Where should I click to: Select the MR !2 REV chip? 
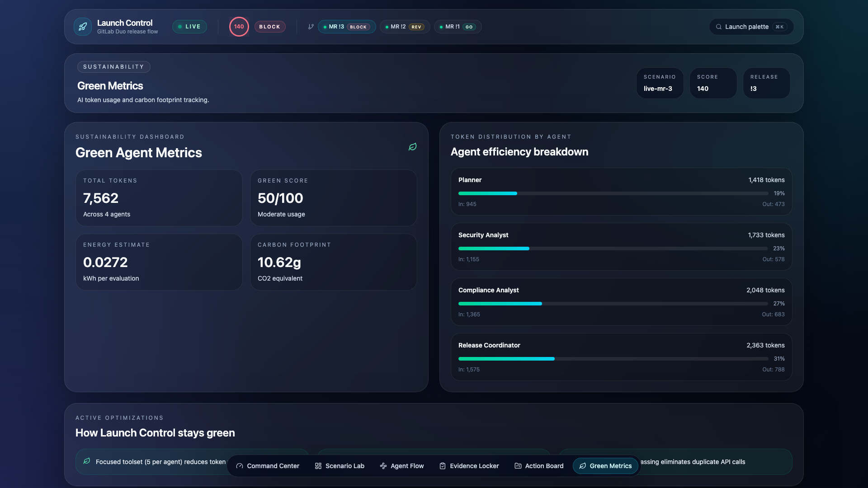(x=405, y=27)
